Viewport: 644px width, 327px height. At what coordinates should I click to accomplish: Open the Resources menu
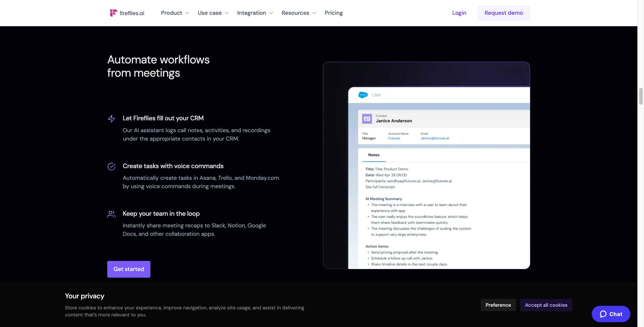pos(299,13)
